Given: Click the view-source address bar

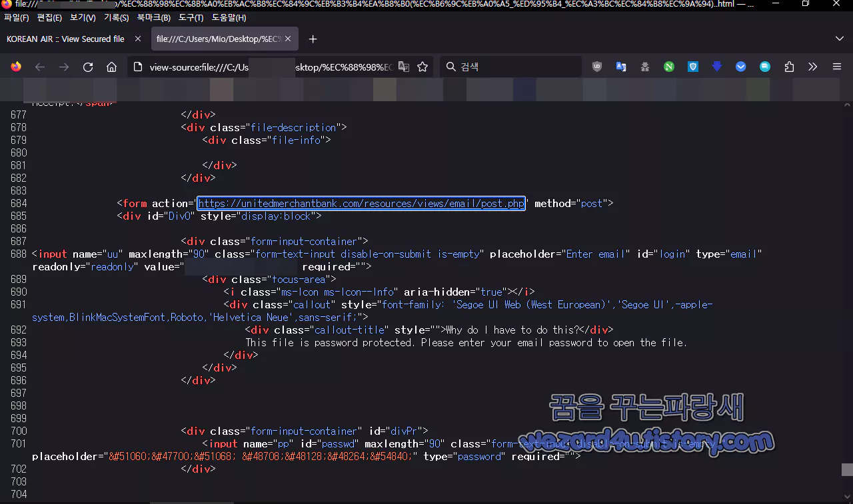Looking at the screenshot, I should click(x=270, y=67).
